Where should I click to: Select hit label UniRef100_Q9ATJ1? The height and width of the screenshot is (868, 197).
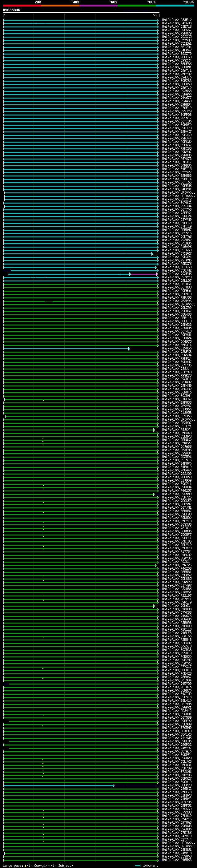point(177,71)
